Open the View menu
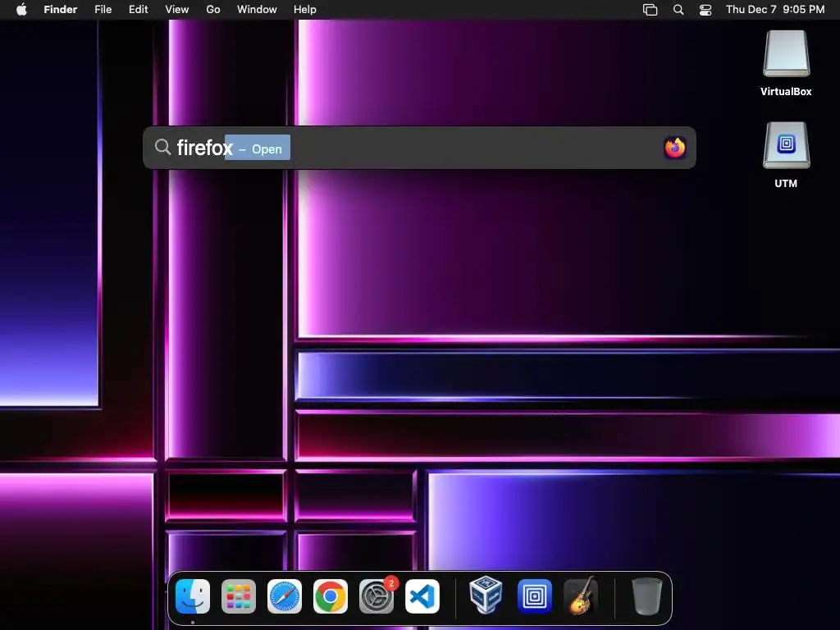 tap(177, 10)
